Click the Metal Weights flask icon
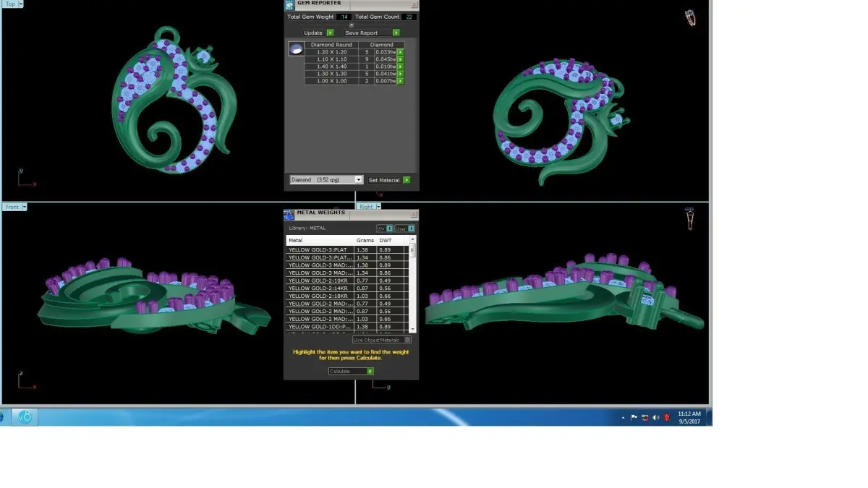868x488 pixels. [289, 215]
